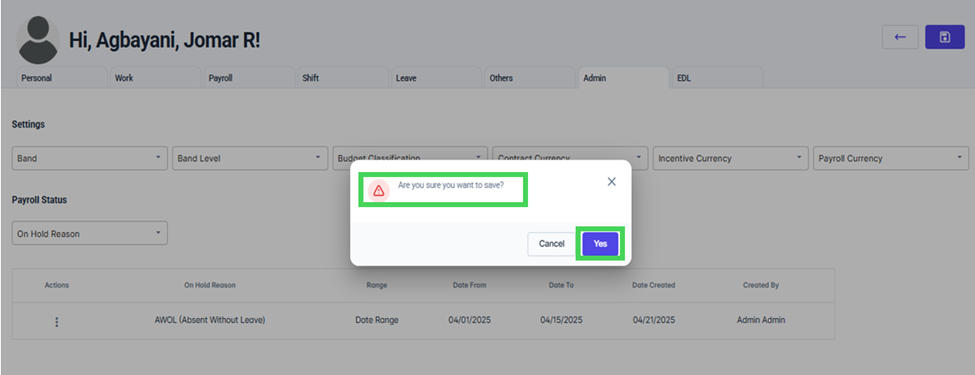Click the 04/21/2025 date created cell
The width and height of the screenshot is (975, 375).
[654, 320]
